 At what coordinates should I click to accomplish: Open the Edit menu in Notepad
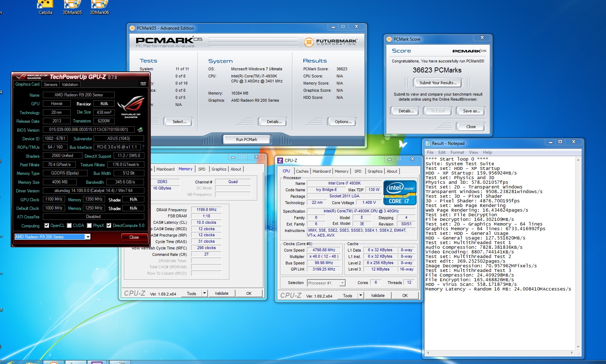click(x=442, y=152)
